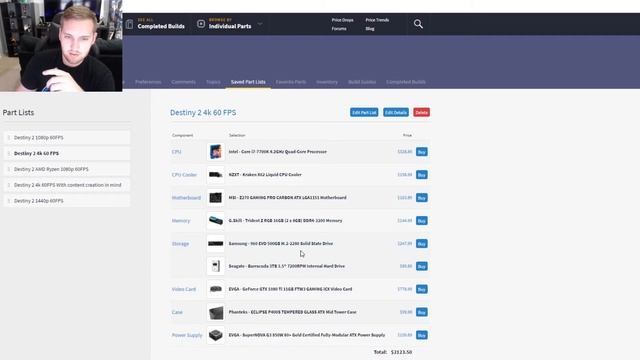The width and height of the screenshot is (640, 360).
Task: Click the Storage component link
Action: (x=180, y=244)
